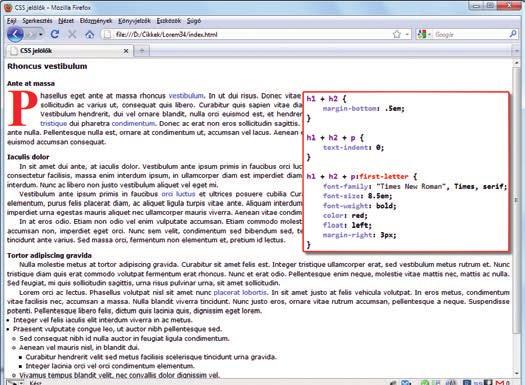
Task: Open the list all tabs dropdown
Action: [x=516, y=51]
